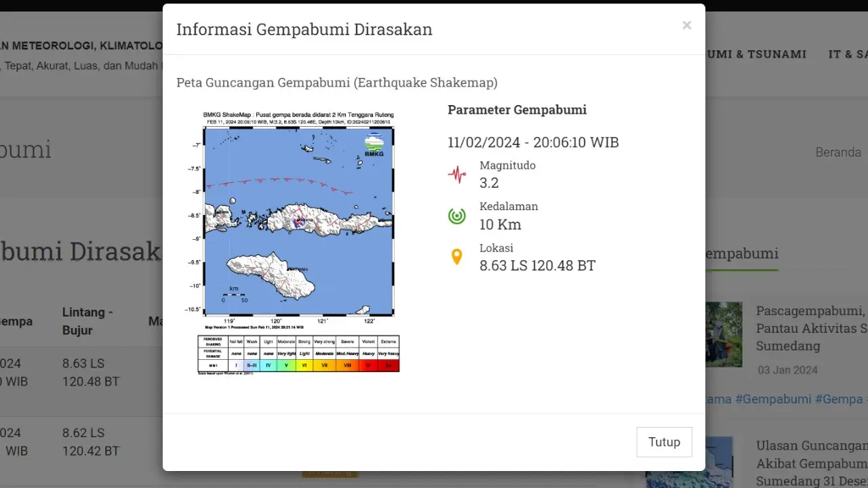Close the modal with the × icon
868x488 pixels.
[686, 26]
